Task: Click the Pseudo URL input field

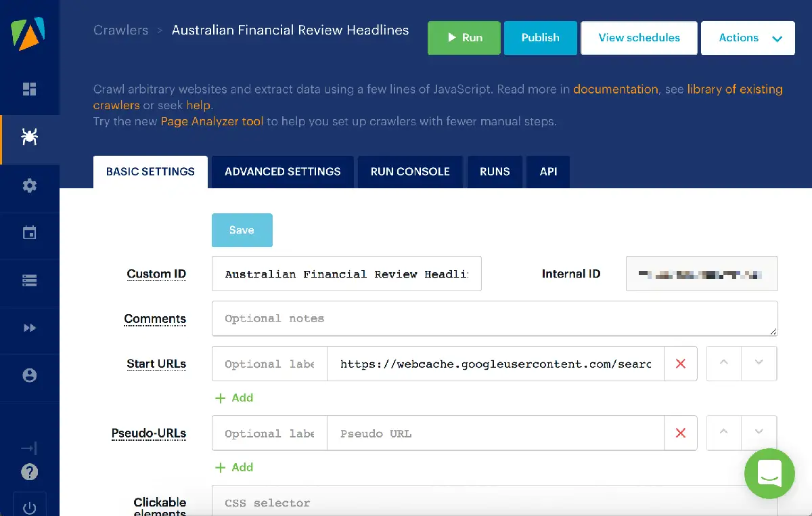Action: 495,433
